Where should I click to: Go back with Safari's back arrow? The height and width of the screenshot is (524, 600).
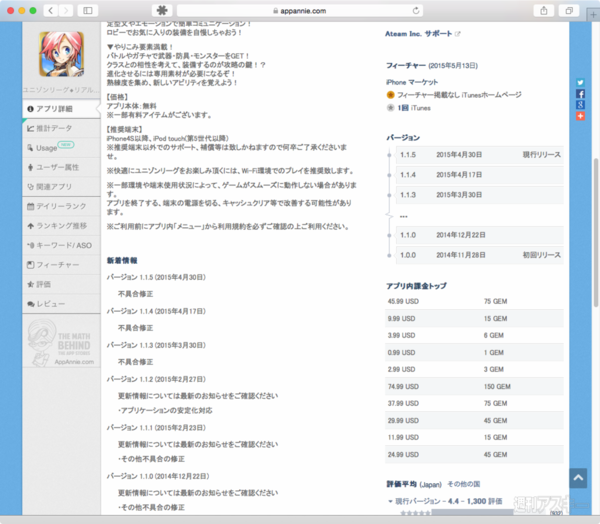pos(51,11)
